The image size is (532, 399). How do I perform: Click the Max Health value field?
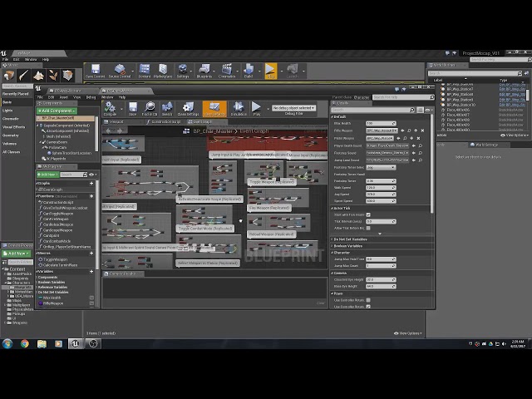[381, 123]
